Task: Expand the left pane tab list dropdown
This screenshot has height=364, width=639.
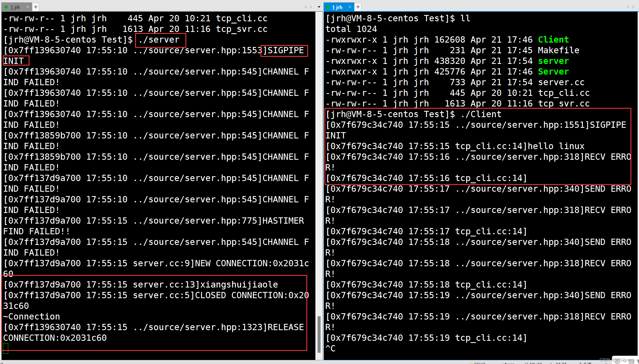Action: [319, 7]
